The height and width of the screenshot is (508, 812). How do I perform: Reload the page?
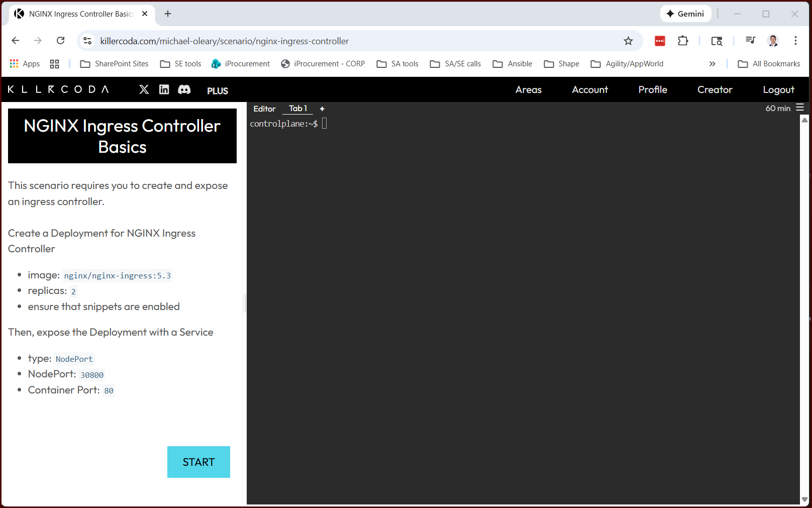61,41
